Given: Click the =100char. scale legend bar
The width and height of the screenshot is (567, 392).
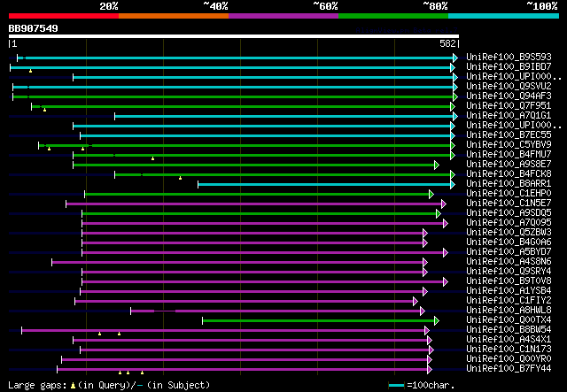Looking at the screenshot, I should coord(396,386).
